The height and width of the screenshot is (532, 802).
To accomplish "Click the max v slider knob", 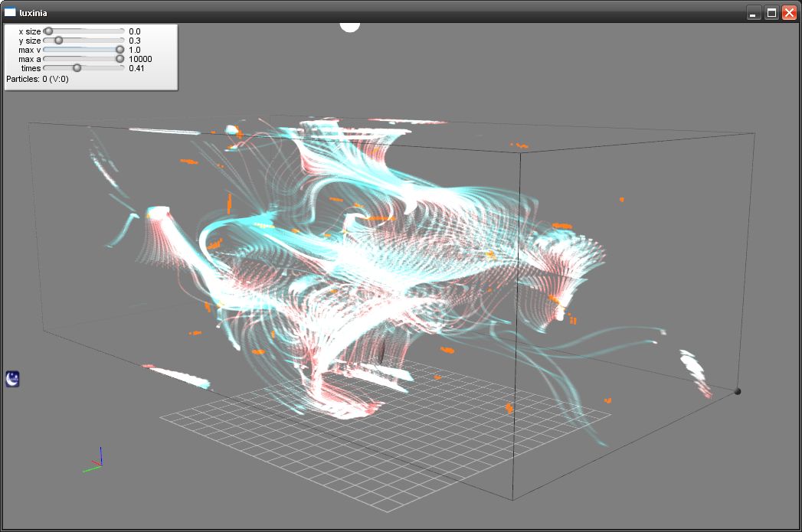I will (119, 50).
